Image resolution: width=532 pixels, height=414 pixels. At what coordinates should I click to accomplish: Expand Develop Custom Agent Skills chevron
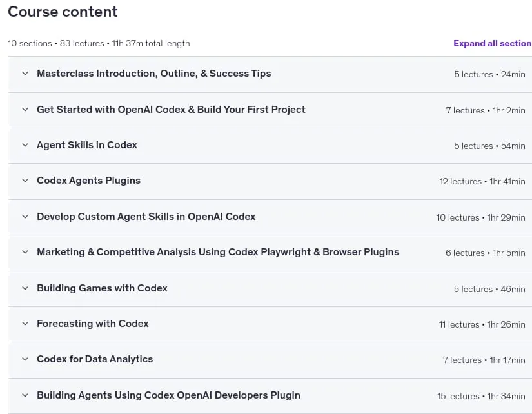25,217
